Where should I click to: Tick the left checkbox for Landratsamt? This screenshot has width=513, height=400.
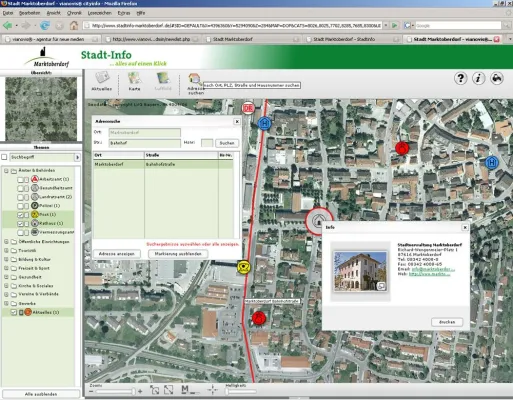[20, 197]
